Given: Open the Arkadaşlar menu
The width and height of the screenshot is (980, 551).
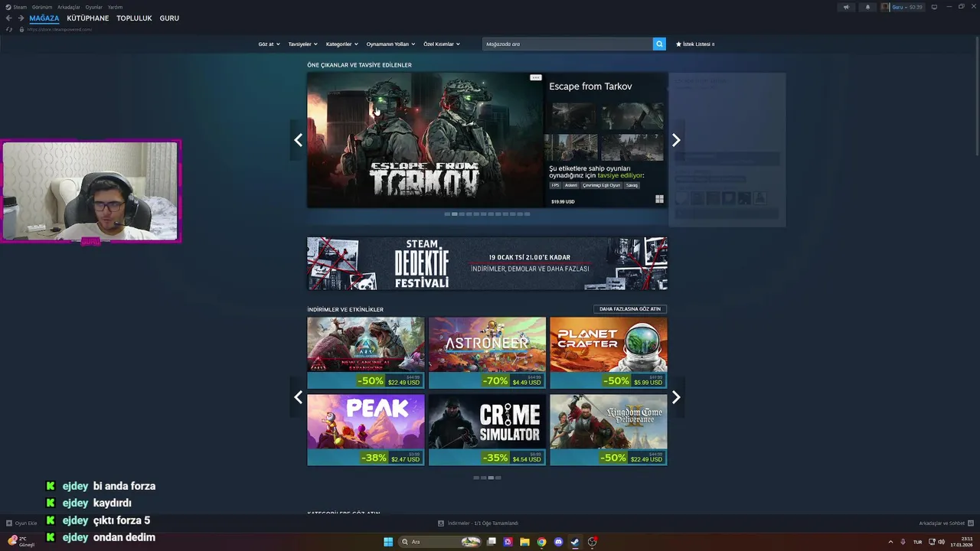Looking at the screenshot, I should [68, 7].
